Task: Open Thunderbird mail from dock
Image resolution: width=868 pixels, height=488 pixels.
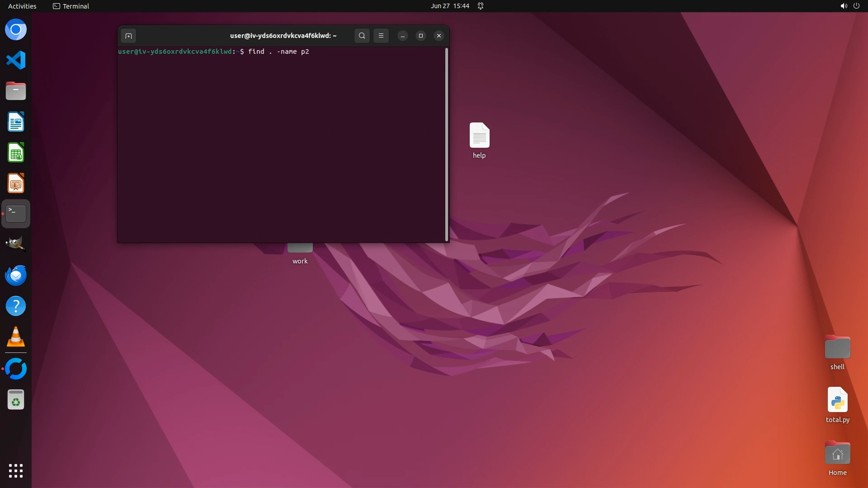Action: pos(16,275)
